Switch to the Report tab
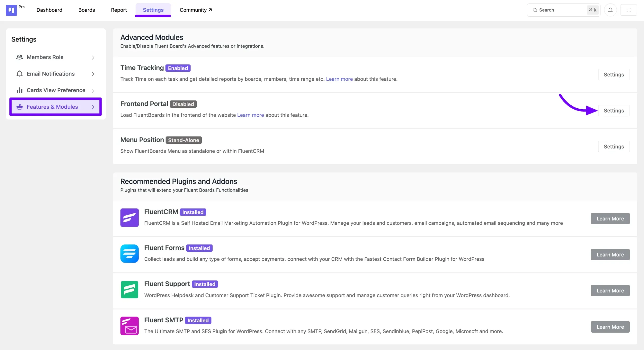Screen dimensions: 644x350 click(119, 10)
